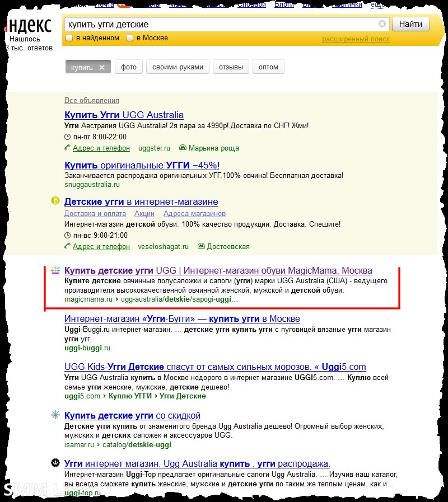
Task: Click the MagicMama favicon icon
Action: (55, 270)
